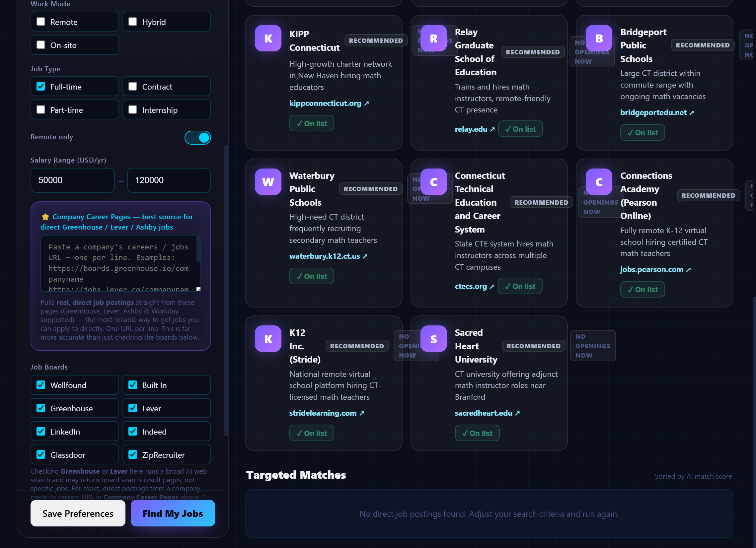Click the Sacred Heart University S logo icon
The height and width of the screenshot is (548, 756).
click(433, 339)
